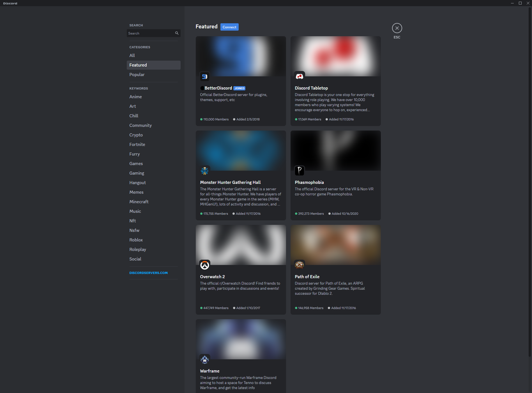Image resolution: width=532 pixels, height=393 pixels.
Task: Click the vertical scrollbar on the right
Action: (x=530, y=182)
